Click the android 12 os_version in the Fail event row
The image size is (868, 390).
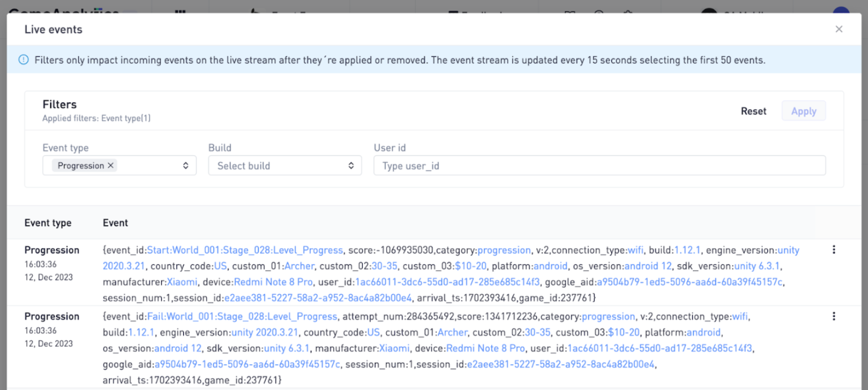tap(178, 348)
